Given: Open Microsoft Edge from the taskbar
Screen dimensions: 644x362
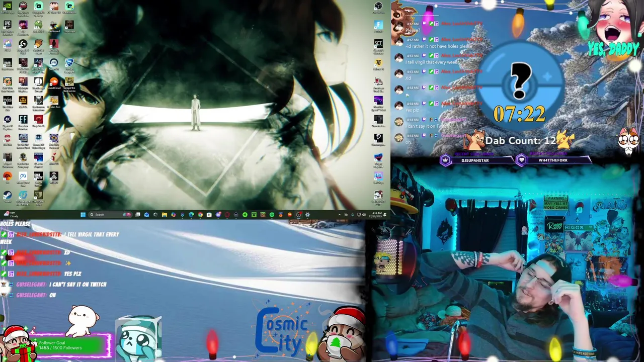Looking at the screenshot, I should (x=191, y=215).
